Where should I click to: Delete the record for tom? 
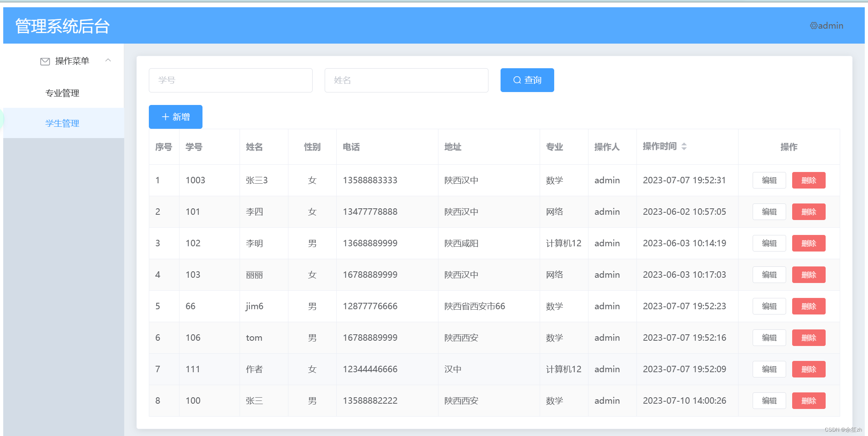tap(809, 337)
